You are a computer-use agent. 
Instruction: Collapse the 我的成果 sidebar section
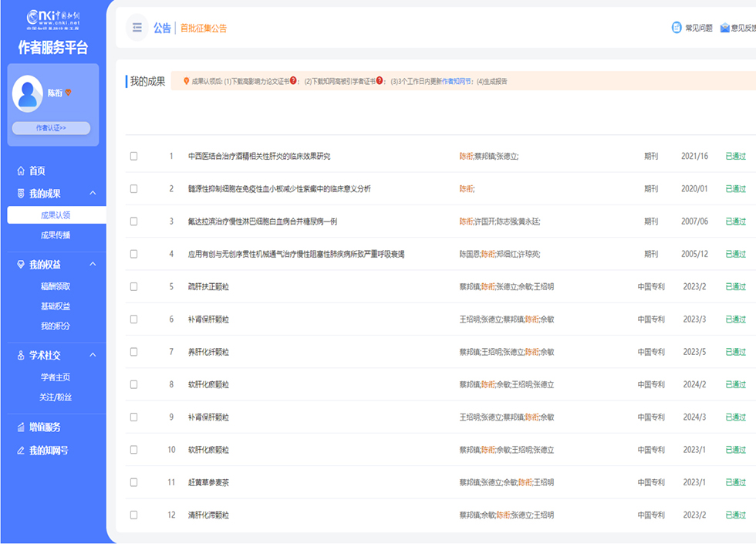(93, 194)
